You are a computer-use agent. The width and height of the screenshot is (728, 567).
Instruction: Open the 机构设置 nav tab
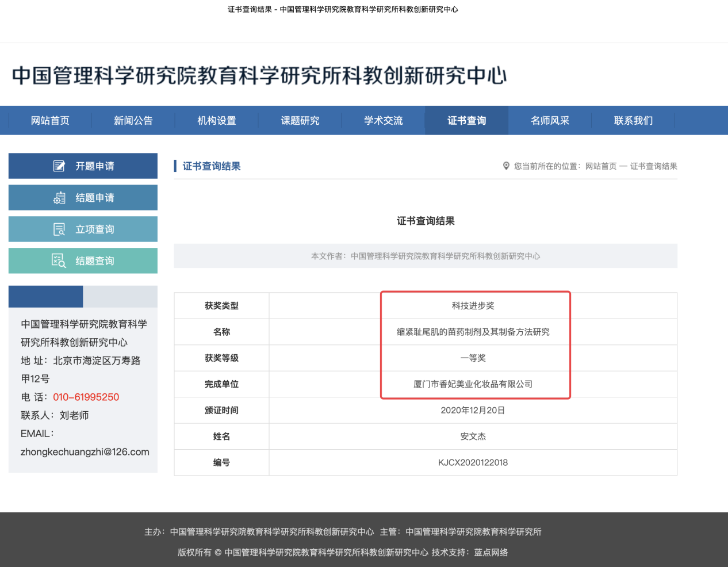217,121
